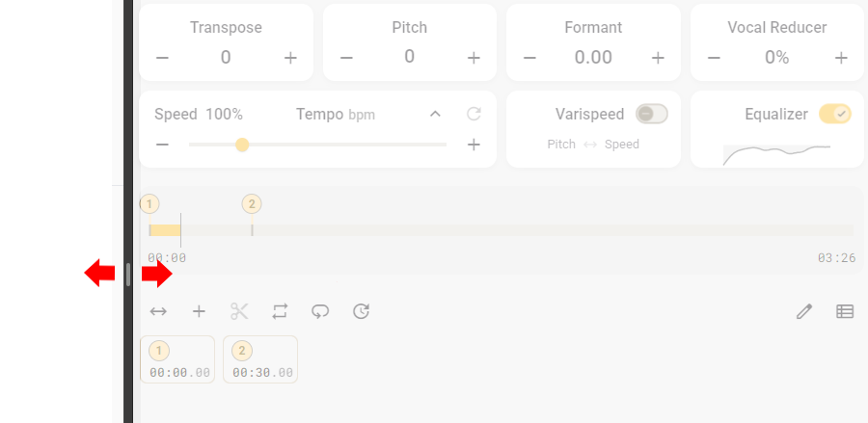Collapse the Speed and Tempo panel chevron
This screenshot has width=868, height=423.
point(435,115)
